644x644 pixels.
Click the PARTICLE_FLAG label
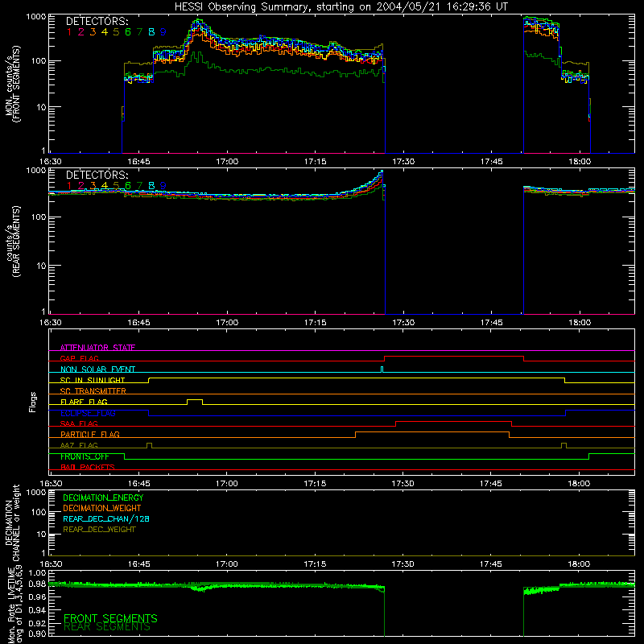point(90,434)
